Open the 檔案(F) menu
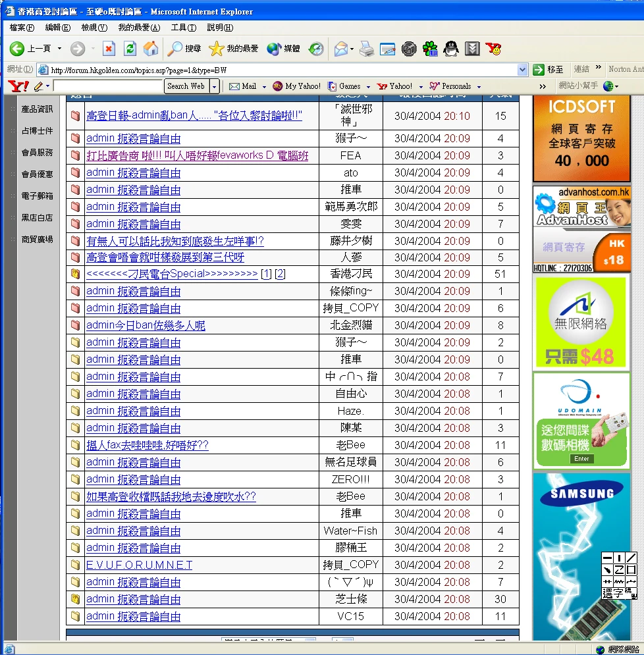This screenshot has width=644, height=655. (x=22, y=28)
